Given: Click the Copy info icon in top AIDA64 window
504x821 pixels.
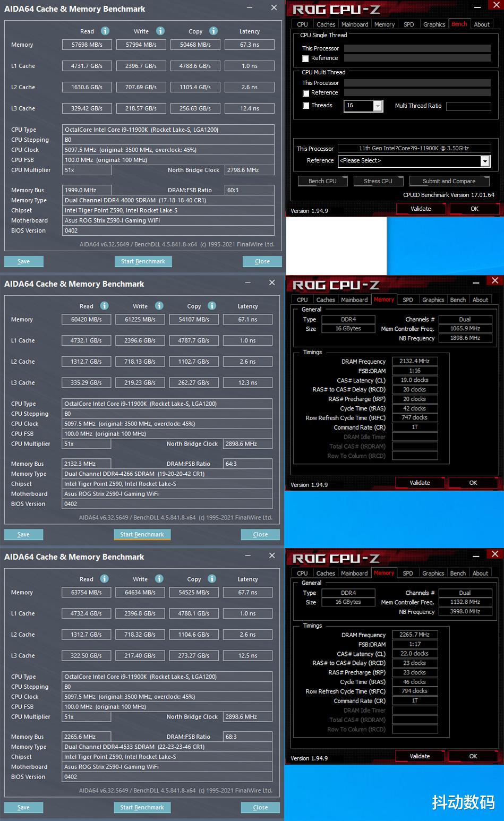Looking at the screenshot, I should (x=213, y=31).
